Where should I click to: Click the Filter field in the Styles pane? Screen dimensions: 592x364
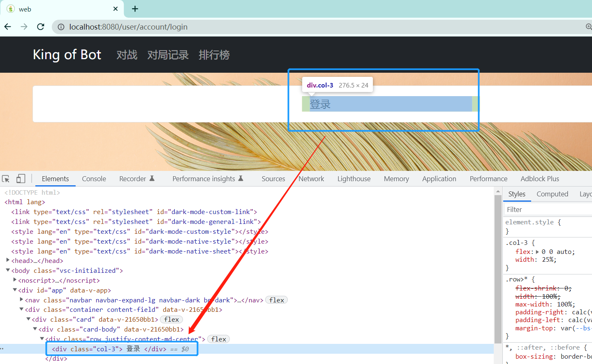click(548, 210)
